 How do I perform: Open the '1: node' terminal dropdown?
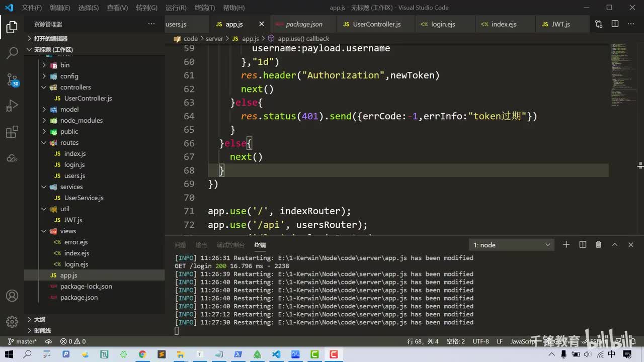pyautogui.click(x=511, y=245)
